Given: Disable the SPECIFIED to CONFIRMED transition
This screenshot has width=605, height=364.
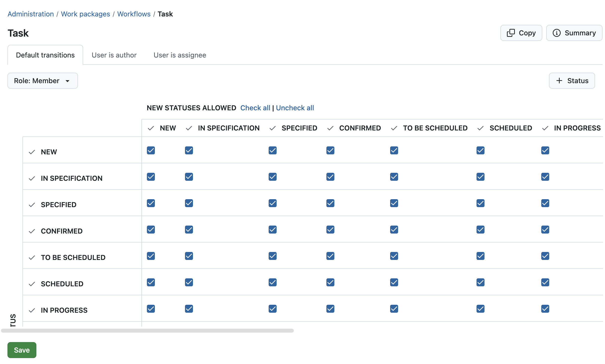Looking at the screenshot, I should 330,203.
